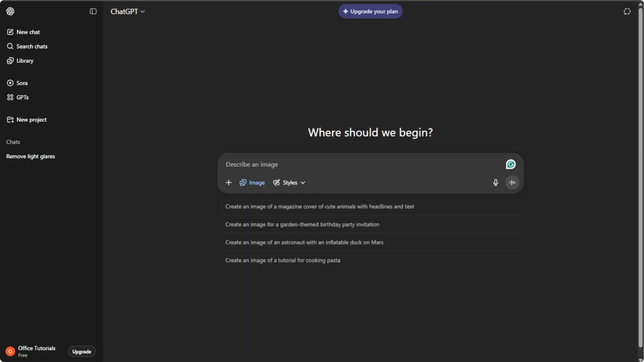Click the scrollbar down arrow
Screen dimensions: 644x362
point(640,360)
